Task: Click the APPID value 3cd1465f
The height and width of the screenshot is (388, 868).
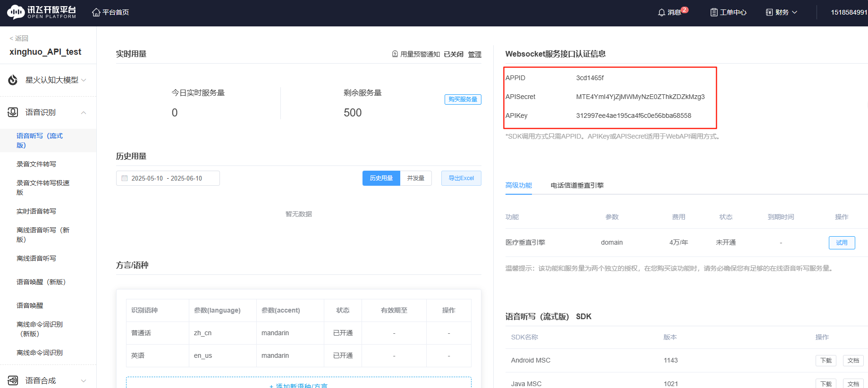Action: [x=590, y=78]
